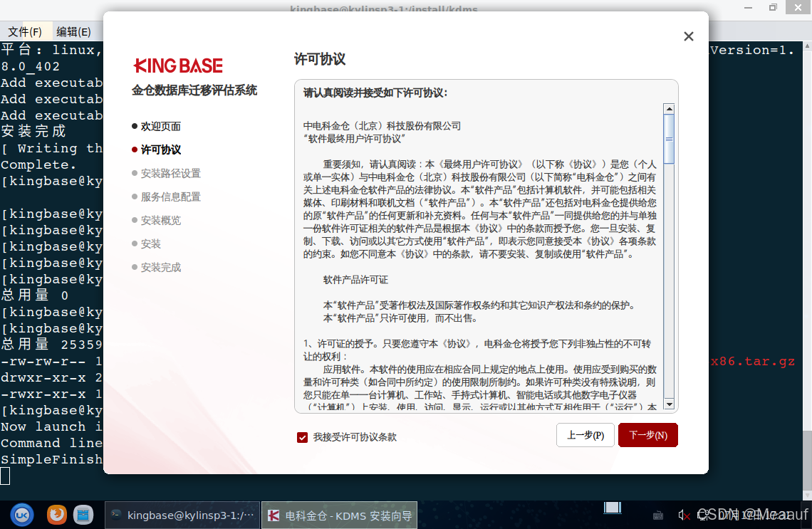Click the keyboard icon in system tray
812x529 pixels.
pyautogui.click(x=658, y=515)
